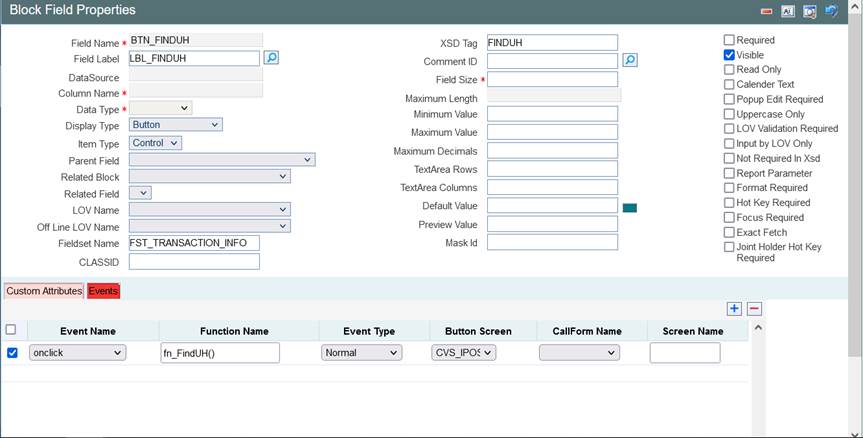Click the TextArea Rows input field
The width and height of the screenshot is (863, 438).
pyautogui.click(x=552, y=169)
